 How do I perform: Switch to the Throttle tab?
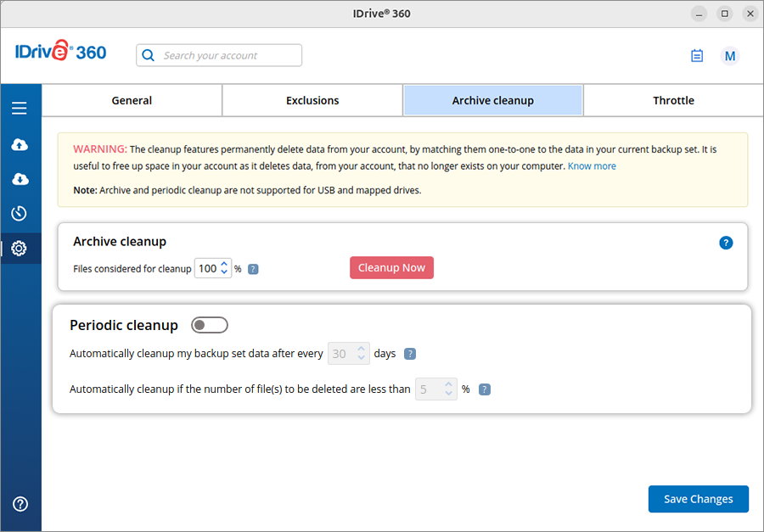click(x=673, y=100)
